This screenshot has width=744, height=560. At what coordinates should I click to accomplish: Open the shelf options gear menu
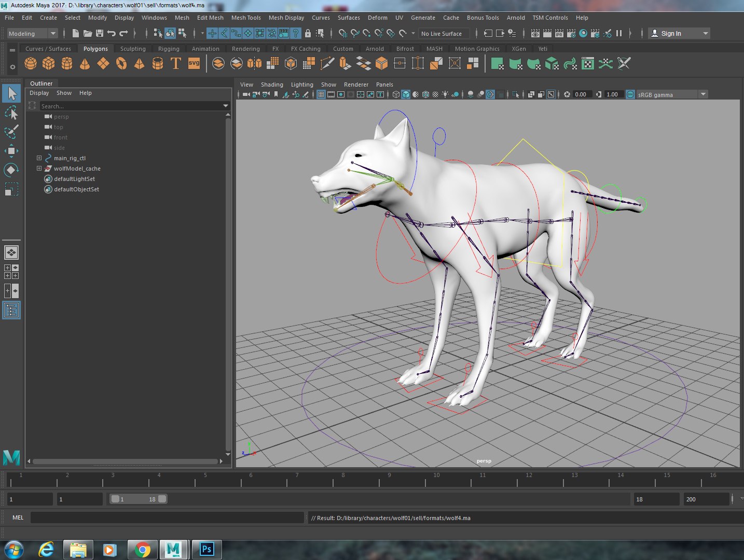12,67
